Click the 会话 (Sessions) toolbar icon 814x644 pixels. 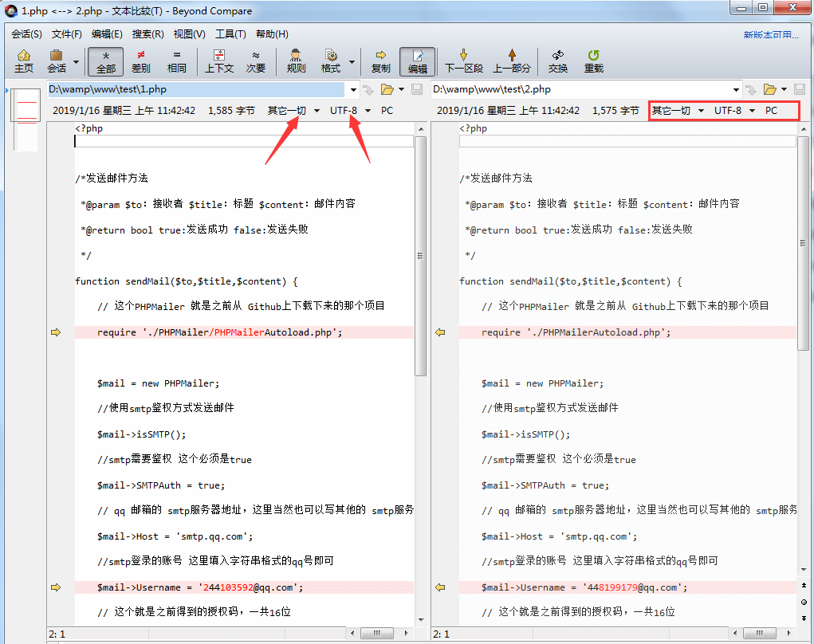(55, 61)
